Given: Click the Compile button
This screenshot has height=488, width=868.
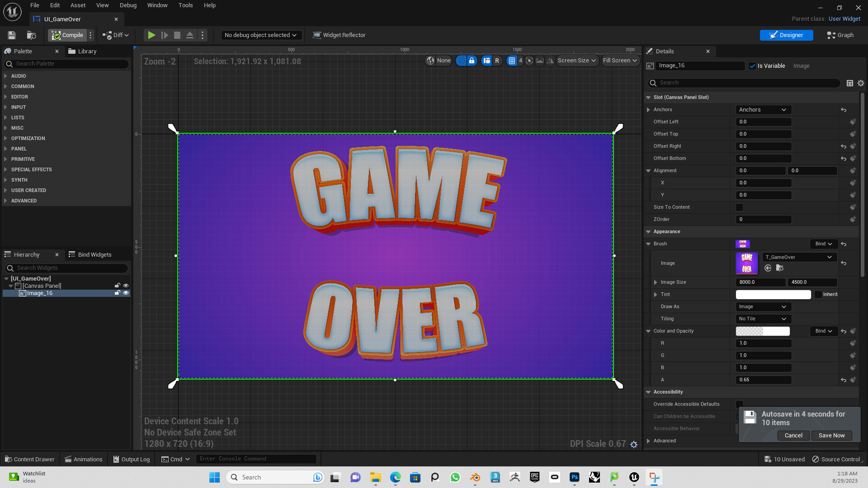Looking at the screenshot, I should 68,35.
